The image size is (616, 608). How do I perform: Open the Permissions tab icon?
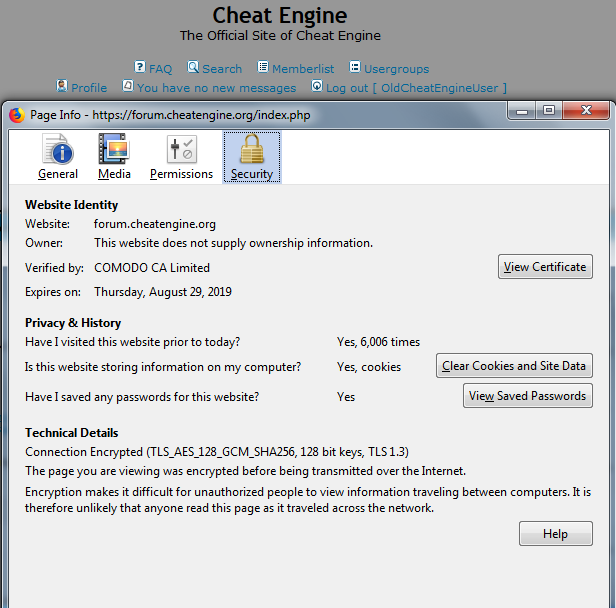(182, 149)
